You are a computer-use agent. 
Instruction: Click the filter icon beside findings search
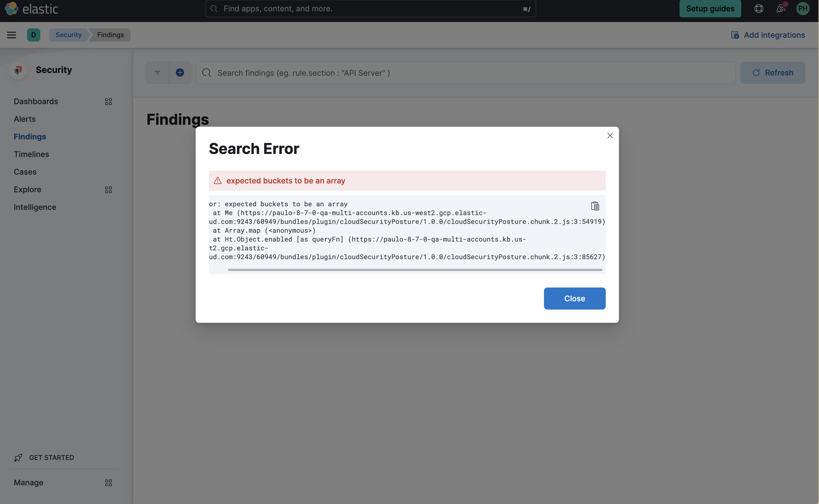[x=157, y=72]
